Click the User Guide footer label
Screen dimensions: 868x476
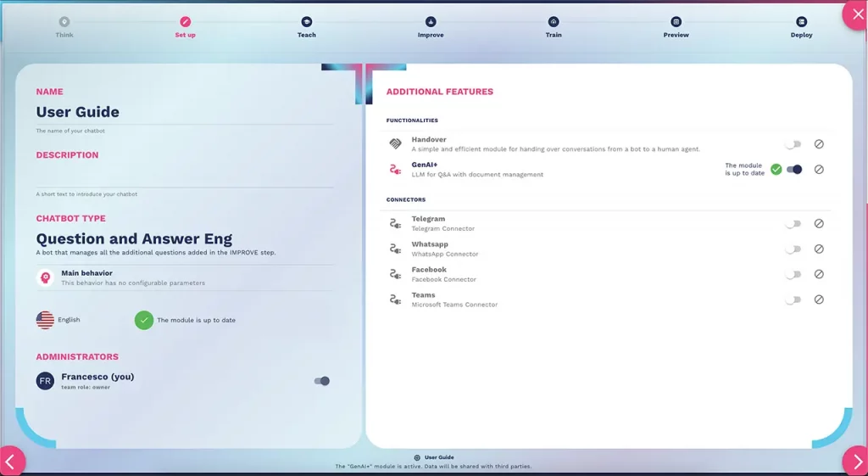tap(439, 457)
